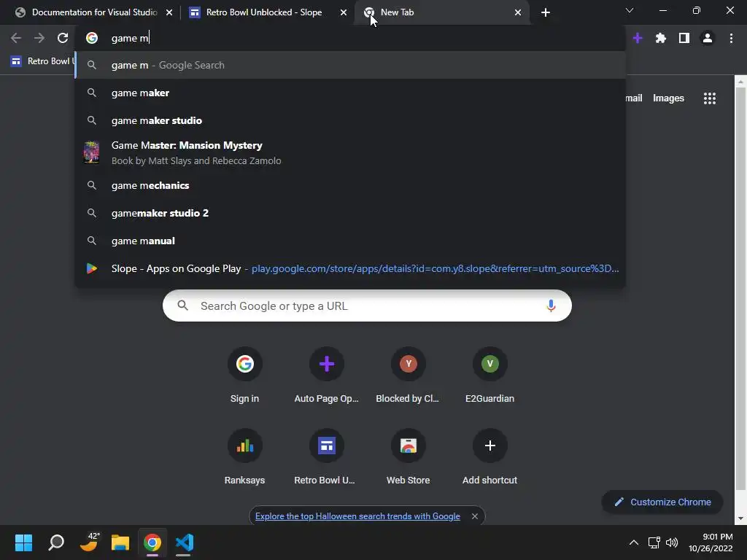The height and width of the screenshot is (560, 747).
Task: Open the clock showing 9:01 PM
Action: (x=711, y=542)
